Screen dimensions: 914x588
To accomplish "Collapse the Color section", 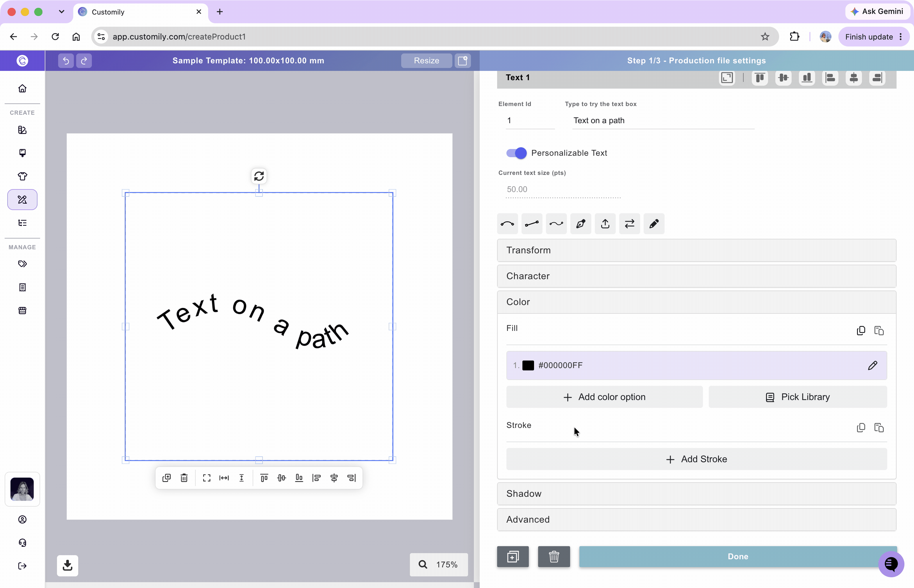I will pos(696,302).
